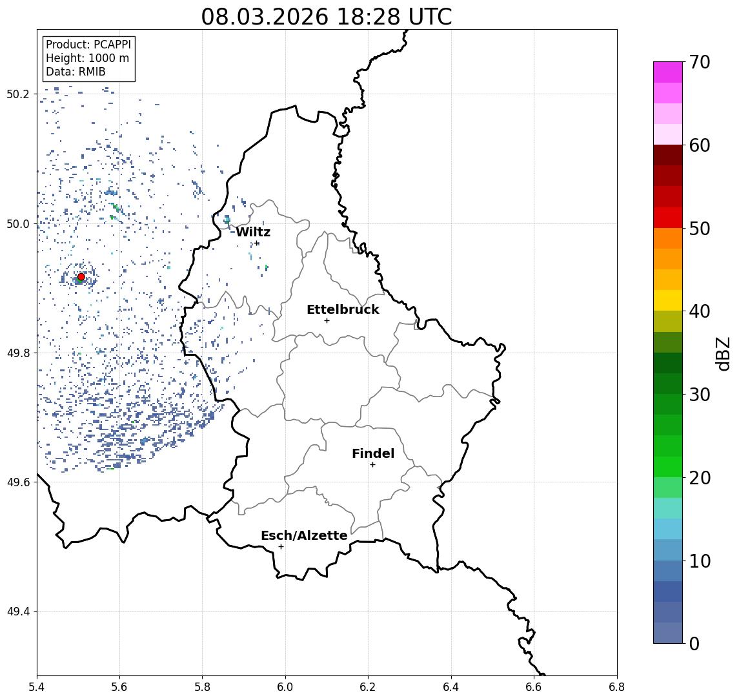Click the latitude label 49.8

tap(18, 353)
